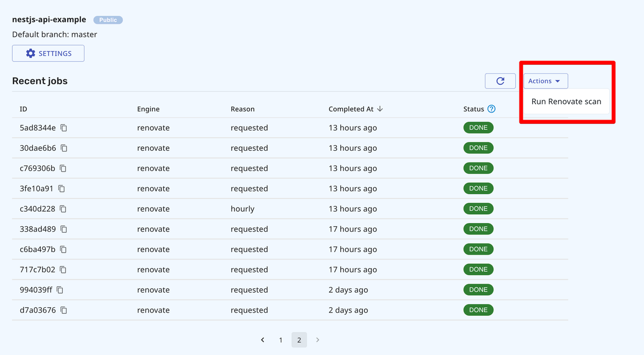Select Run Renovate scan menu item
Viewport: 644px width, 355px height.
coord(566,101)
